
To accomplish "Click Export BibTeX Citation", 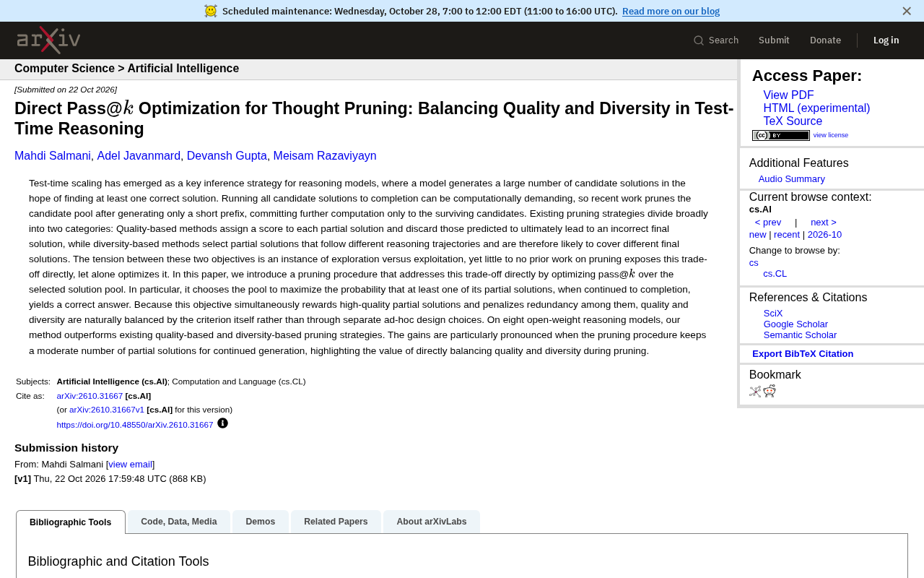I will (803, 354).
